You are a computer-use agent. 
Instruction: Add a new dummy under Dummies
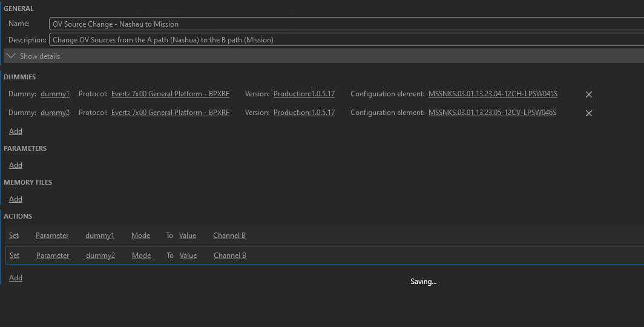pos(16,131)
